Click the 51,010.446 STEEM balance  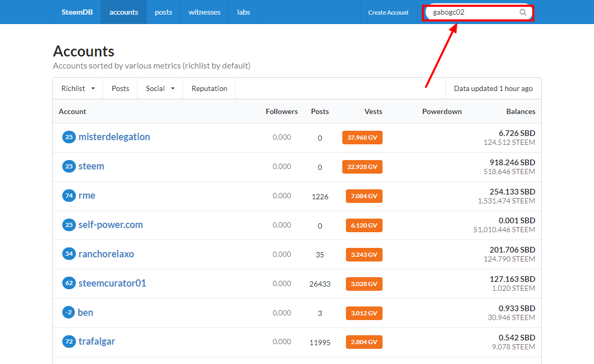click(x=504, y=230)
